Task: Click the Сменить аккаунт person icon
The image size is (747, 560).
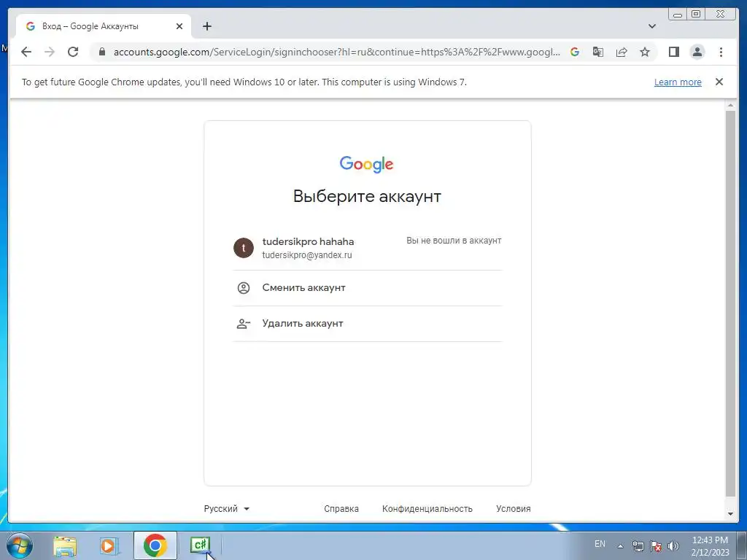Action: [x=244, y=287]
